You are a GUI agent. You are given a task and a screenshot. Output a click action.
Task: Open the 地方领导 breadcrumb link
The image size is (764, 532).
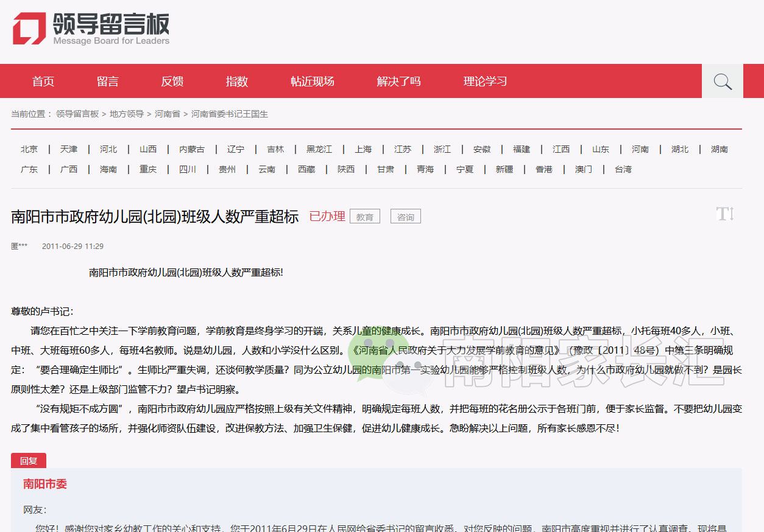tap(126, 114)
